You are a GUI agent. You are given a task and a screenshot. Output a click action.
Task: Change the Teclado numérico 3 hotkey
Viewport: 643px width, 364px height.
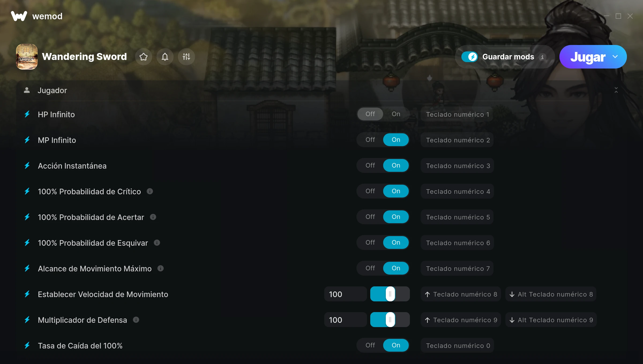tap(458, 166)
